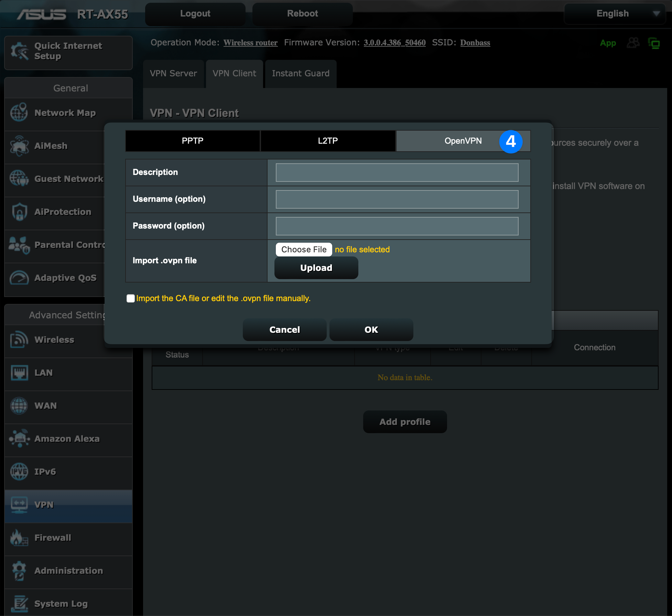Click the Firewall flame icon
Image resolution: width=672 pixels, height=616 pixels.
point(19,538)
